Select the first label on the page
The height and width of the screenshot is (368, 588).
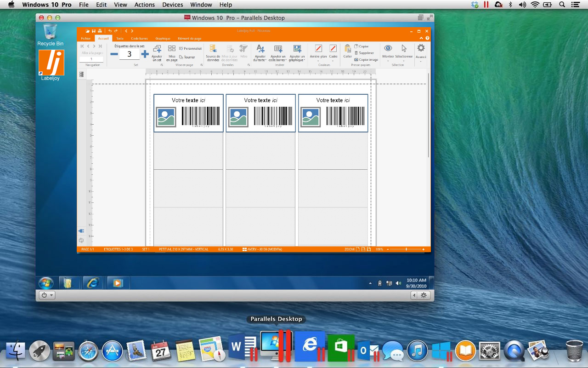[x=188, y=113]
